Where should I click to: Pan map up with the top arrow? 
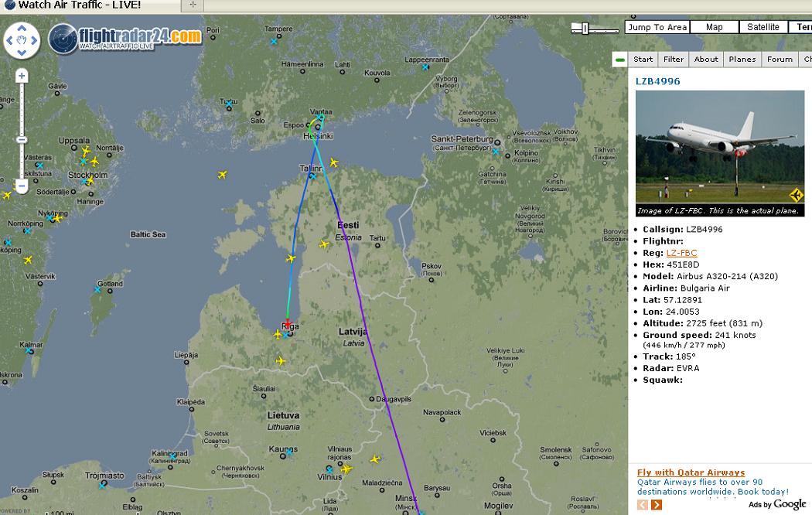[22, 28]
